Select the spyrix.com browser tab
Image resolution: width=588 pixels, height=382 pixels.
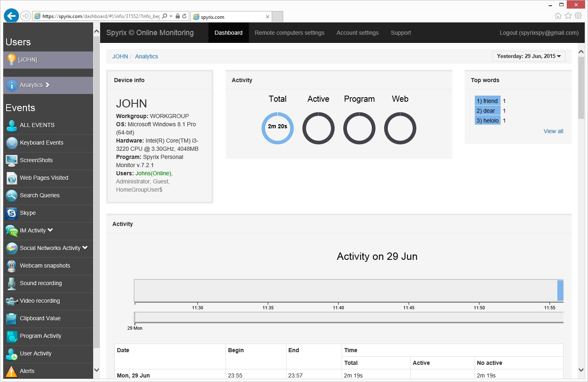(x=231, y=17)
